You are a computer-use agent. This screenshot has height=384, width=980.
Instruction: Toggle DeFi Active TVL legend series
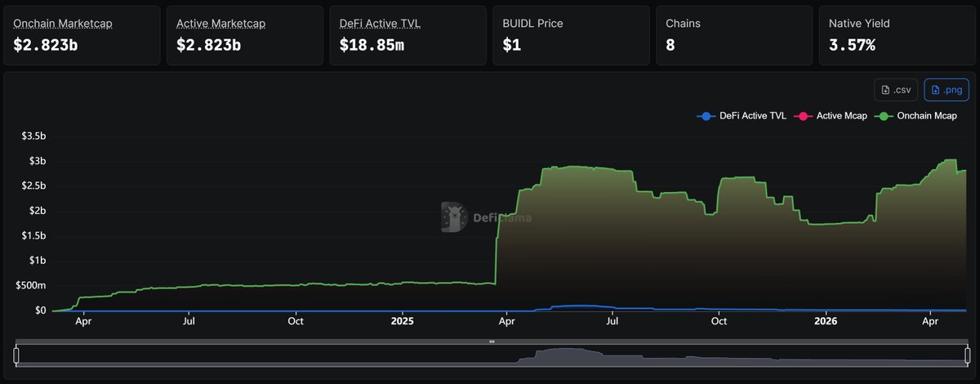pos(742,116)
